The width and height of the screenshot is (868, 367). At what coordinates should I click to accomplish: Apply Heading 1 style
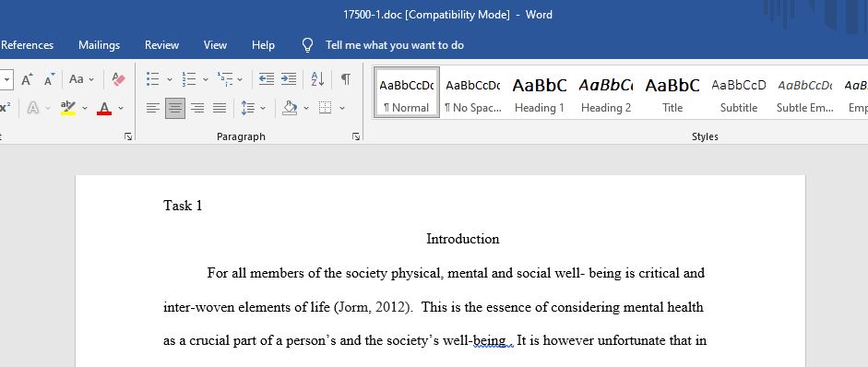[540, 92]
